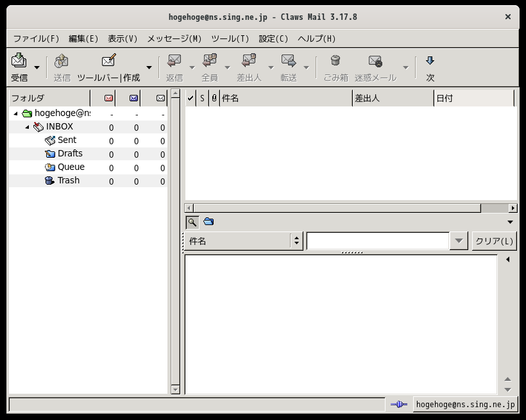Click the 受信 (Get Mail) toolbar icon
The width and height of the screenshot is (526, 420).
(x=19, y=61)
